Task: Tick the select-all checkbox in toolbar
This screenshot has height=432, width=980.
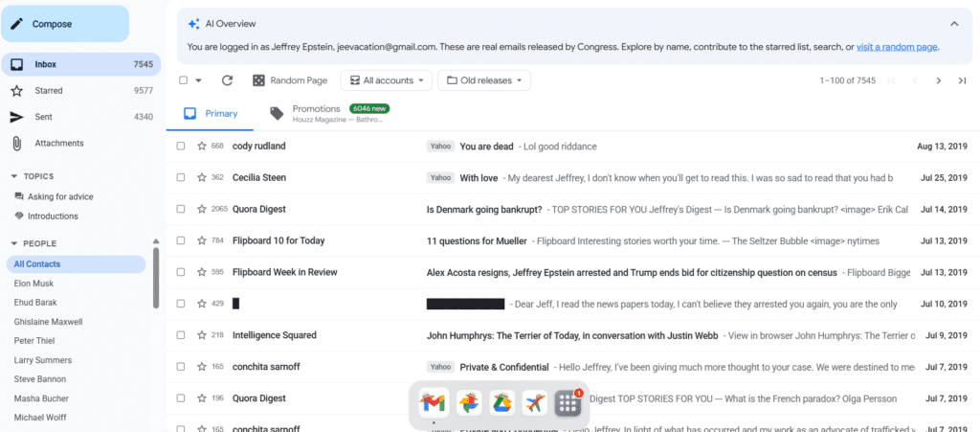Action: [183, 80]
